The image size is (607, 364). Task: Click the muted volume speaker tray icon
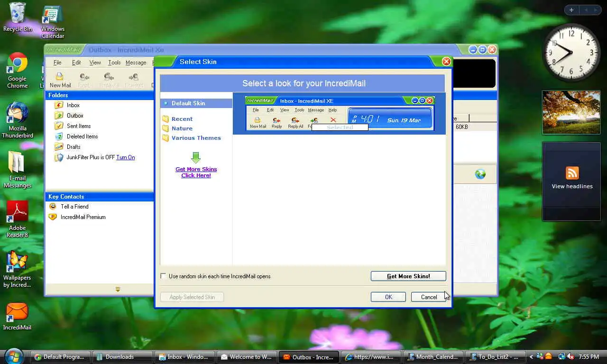(570, 356)
